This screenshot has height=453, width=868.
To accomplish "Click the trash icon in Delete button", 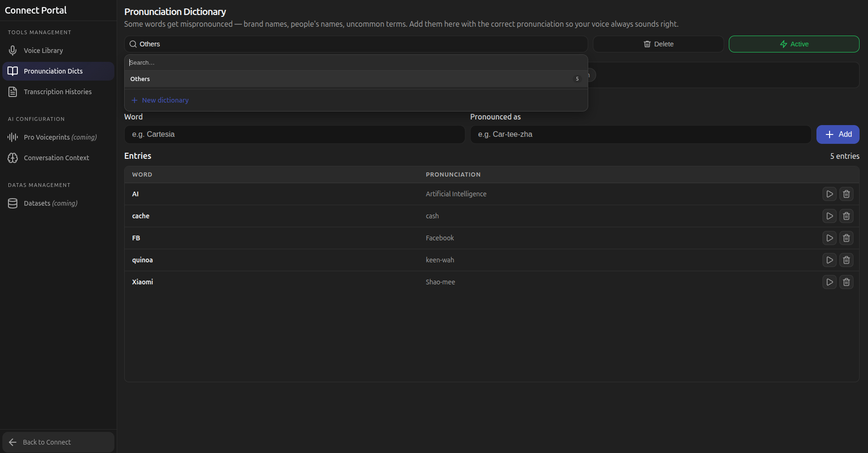I will tap(647, 44).
